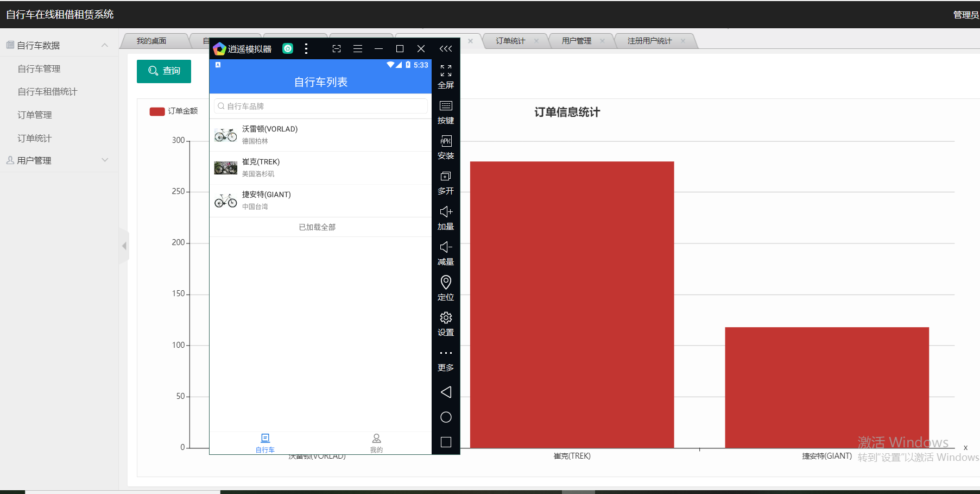Select the 捷安特(GIANT) list item text
Image resolution: width=980 pixels, height=494 pixels.
coord(267,195)
